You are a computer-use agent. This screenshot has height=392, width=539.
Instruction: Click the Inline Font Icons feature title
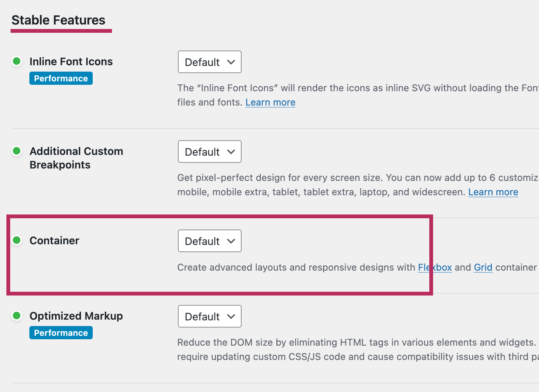click(x=71, y=61)
